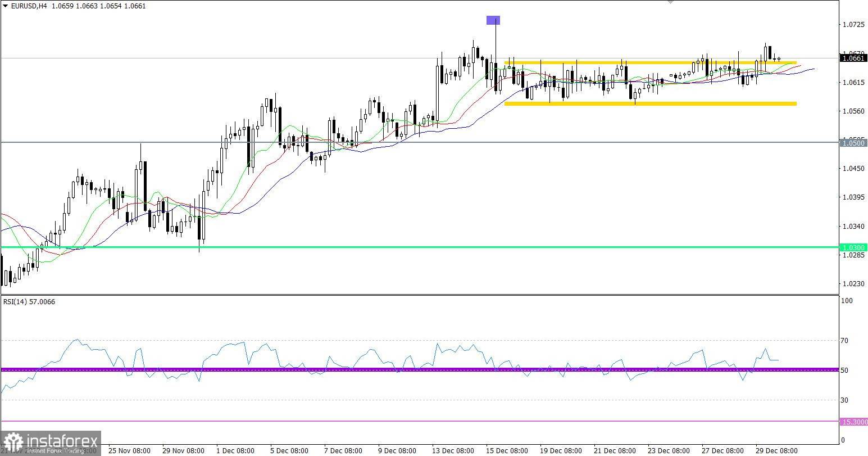The height and width of the screenshot is (456, 868).
Task: Click the 1.0230 price axis label
Action: 852,284
